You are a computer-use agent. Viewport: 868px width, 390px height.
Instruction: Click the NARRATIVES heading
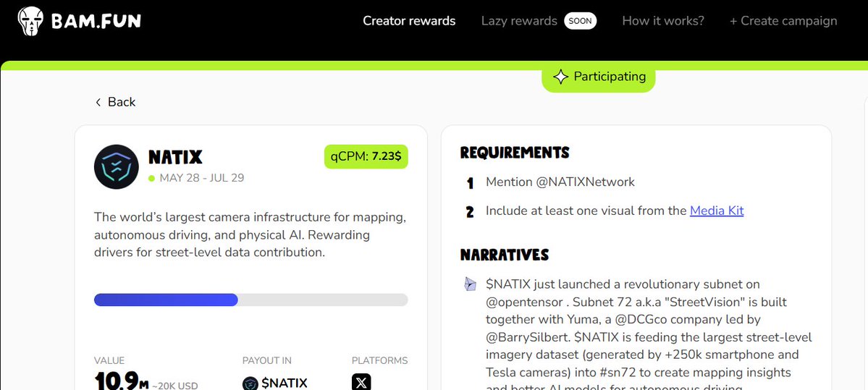(505, 255)
